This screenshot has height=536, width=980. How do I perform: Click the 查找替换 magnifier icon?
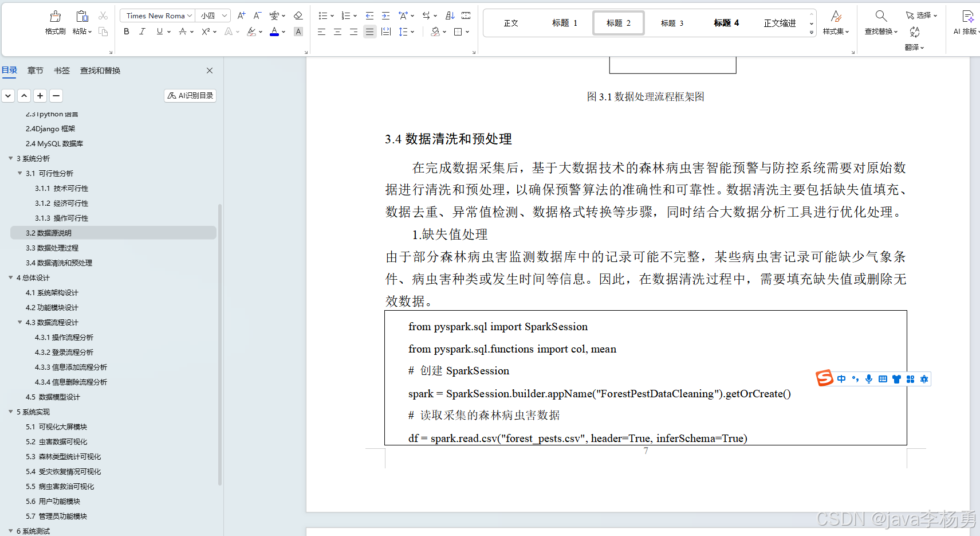(x=881, y=16)
